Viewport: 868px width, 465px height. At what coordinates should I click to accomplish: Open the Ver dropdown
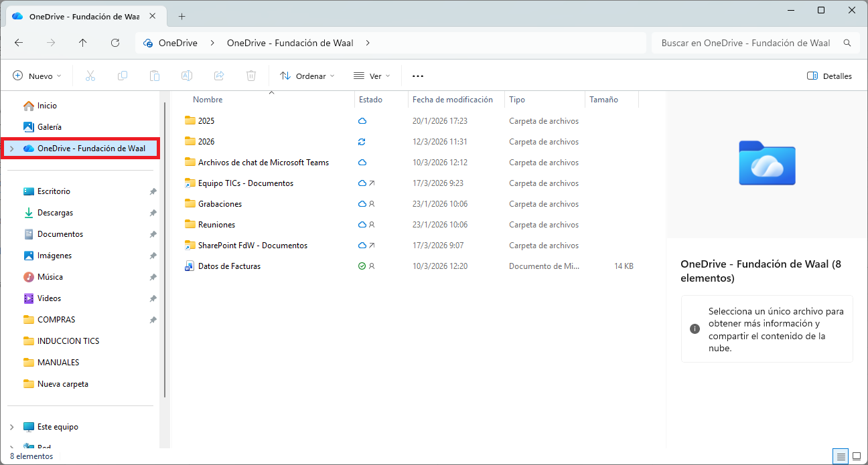pos(372,76)
